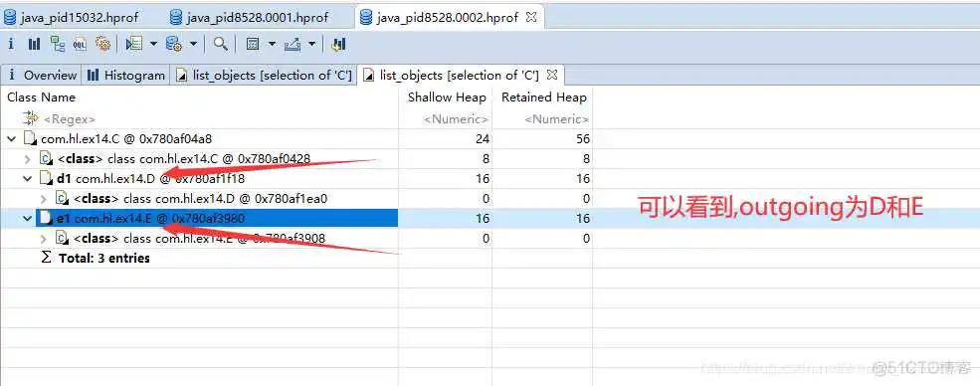The image size is (980, 386).
Task: Open the dominator tree toolbar icon
Action: [58, 44]
